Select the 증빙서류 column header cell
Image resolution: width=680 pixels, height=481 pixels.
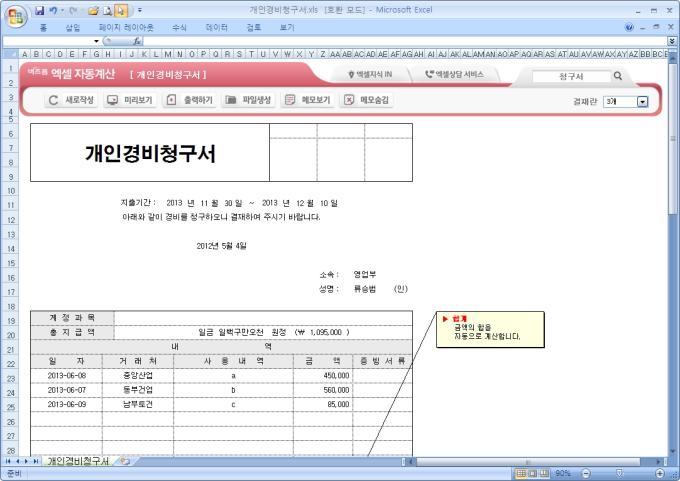382,361
